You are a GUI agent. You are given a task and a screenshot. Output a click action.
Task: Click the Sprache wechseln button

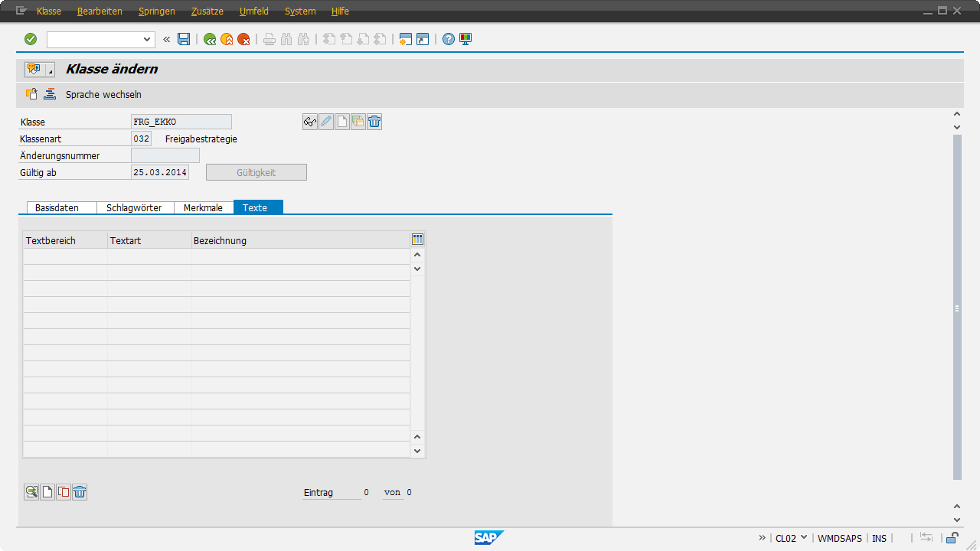click(x=103, y=95)
